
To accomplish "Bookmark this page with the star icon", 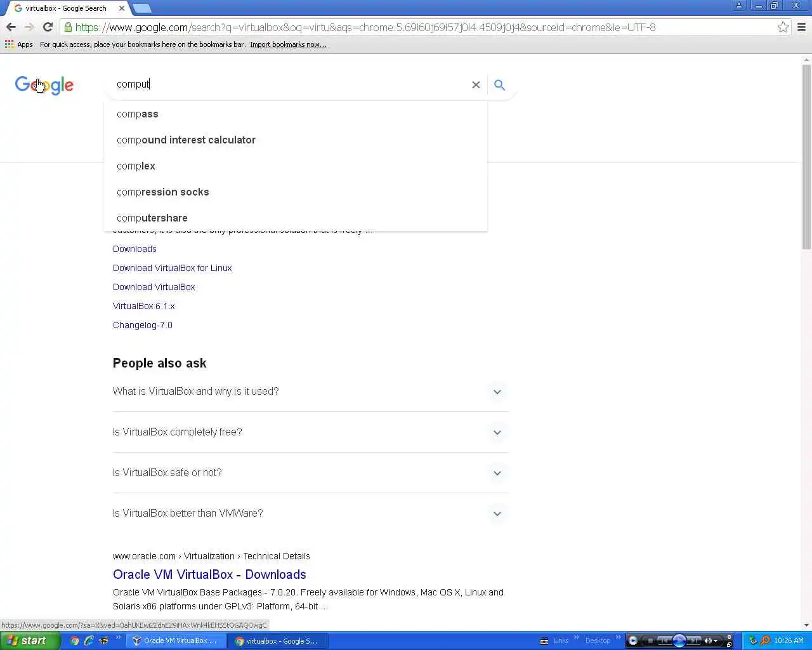I will (x=783, y=27).
